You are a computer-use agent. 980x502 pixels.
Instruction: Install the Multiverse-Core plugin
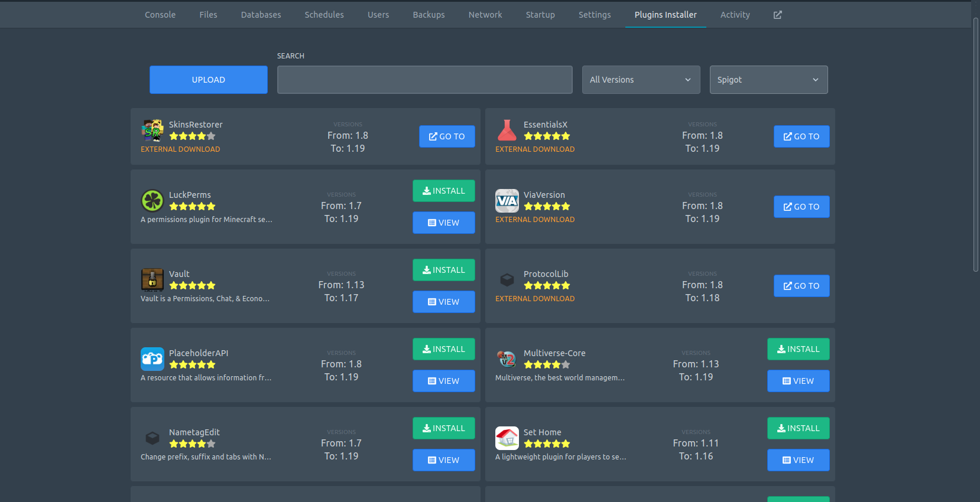click(x=799, y=349)
